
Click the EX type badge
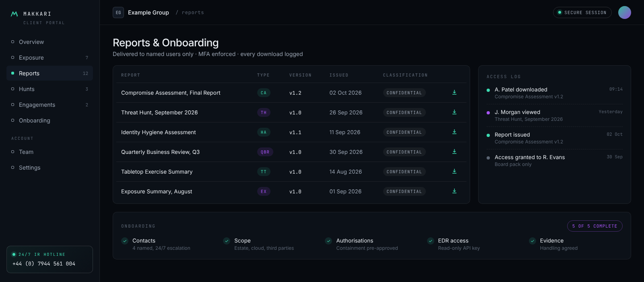[x=264, y=191]
